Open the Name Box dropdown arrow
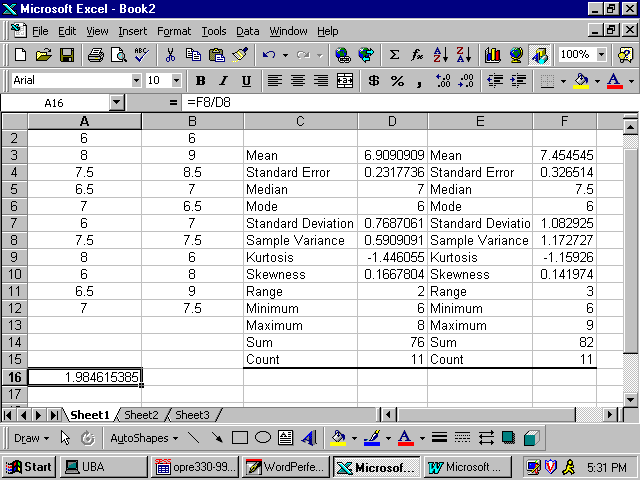 116,102
